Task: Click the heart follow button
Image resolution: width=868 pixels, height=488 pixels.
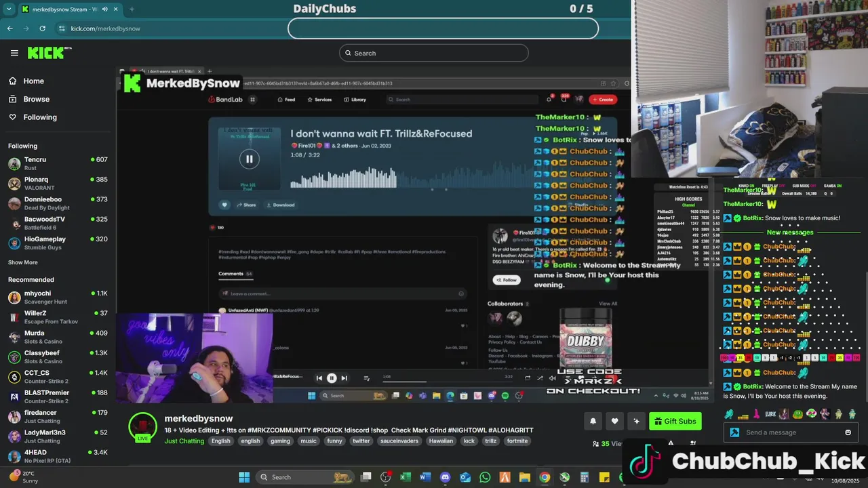Action: click(614, 421)
